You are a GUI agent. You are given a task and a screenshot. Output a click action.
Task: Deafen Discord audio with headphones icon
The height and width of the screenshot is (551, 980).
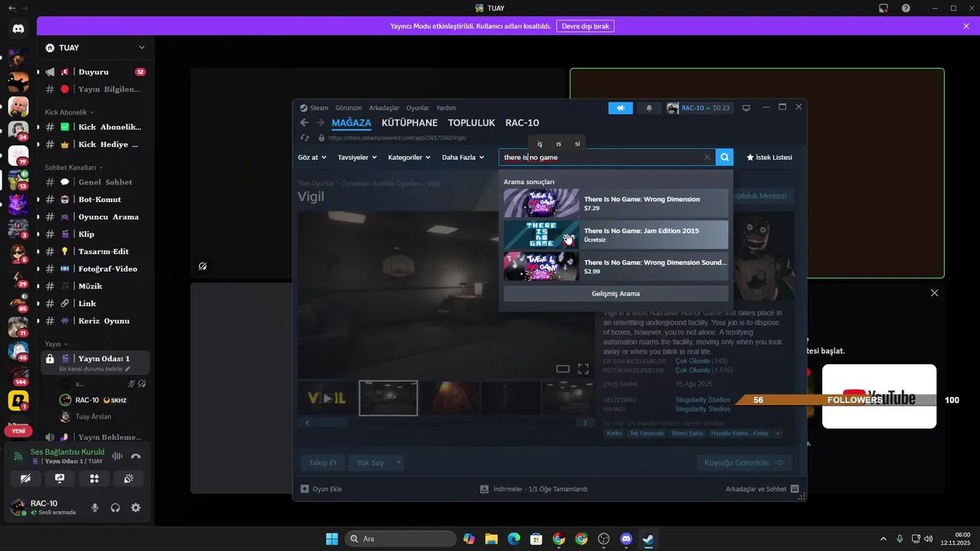tap(116, 507)
